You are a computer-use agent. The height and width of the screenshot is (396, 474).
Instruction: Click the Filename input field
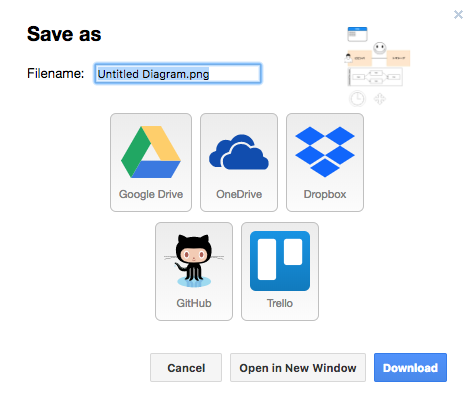pos(178,74)
